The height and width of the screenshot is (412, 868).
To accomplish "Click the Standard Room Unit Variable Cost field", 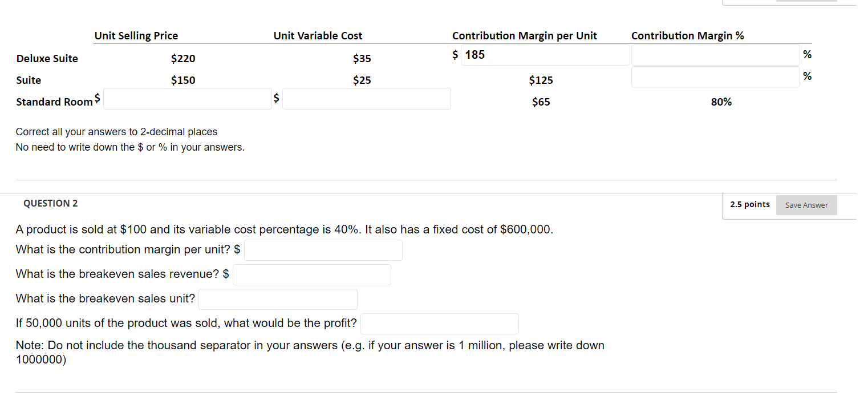I will click(x=366, y=98).
